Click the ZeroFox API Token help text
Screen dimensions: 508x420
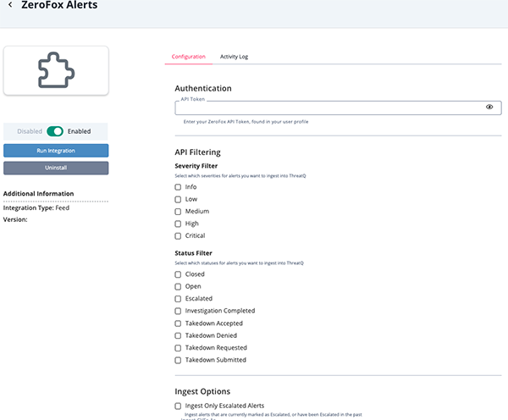(246, 122)
